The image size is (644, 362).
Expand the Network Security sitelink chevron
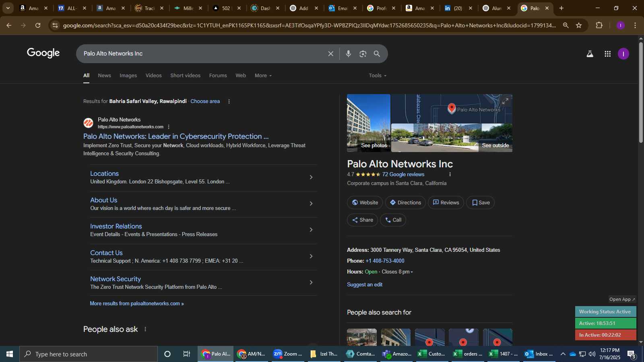tap(311, 282)
